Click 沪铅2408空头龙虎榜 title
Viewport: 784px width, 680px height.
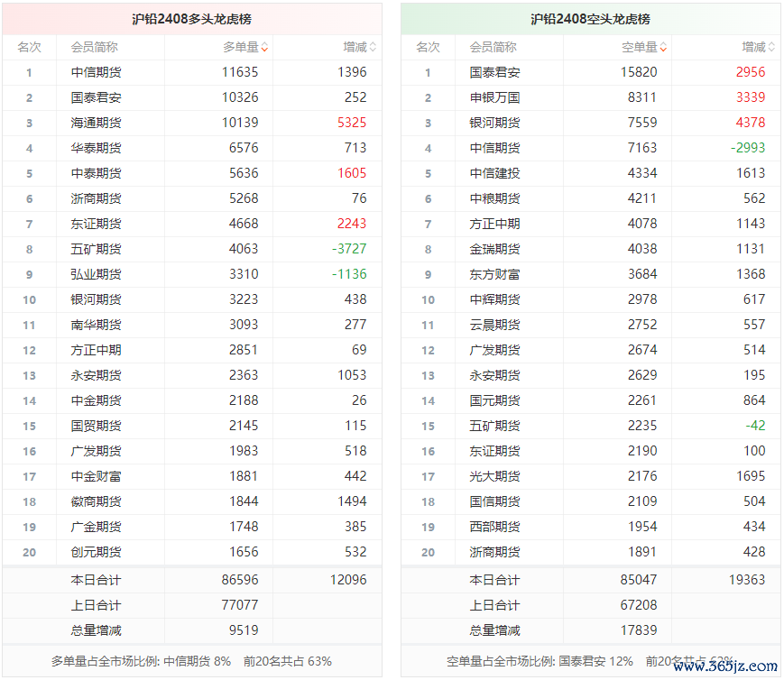pyautogui.click(x=590, y=19)
